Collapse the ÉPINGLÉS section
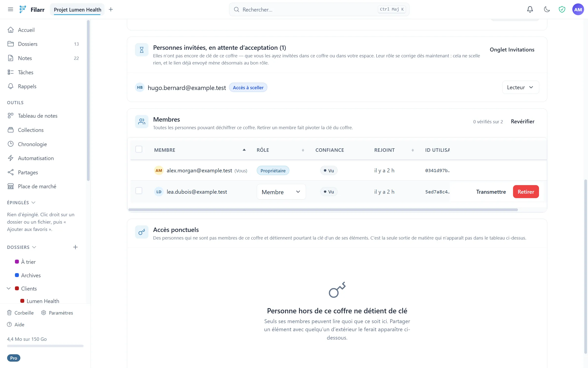The height and width of the screenshot is (368, 588). (x=21, y=203)
